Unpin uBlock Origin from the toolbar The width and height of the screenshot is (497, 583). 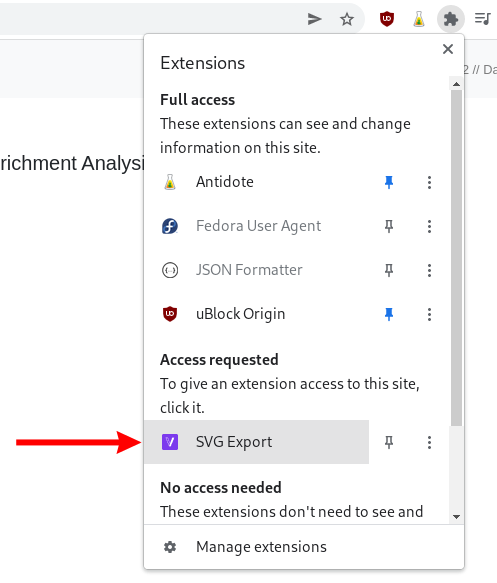389,314
